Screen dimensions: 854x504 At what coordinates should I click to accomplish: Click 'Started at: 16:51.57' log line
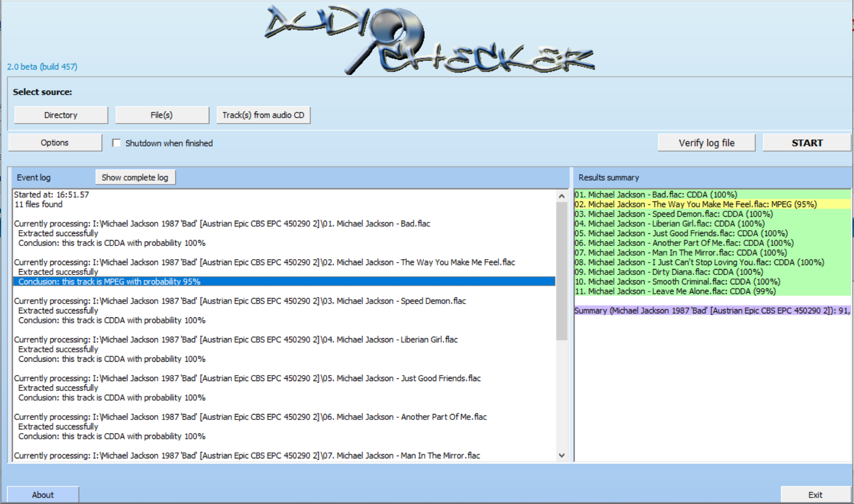(52, 194)
